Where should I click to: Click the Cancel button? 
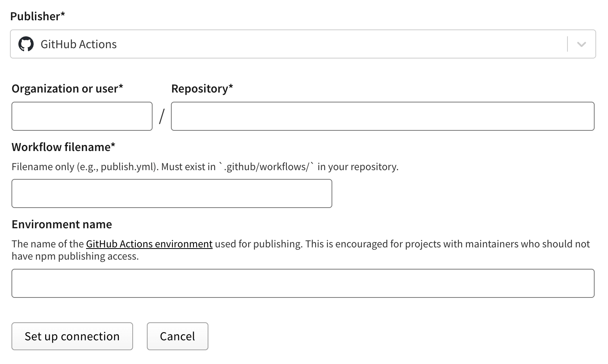point(177,336)
